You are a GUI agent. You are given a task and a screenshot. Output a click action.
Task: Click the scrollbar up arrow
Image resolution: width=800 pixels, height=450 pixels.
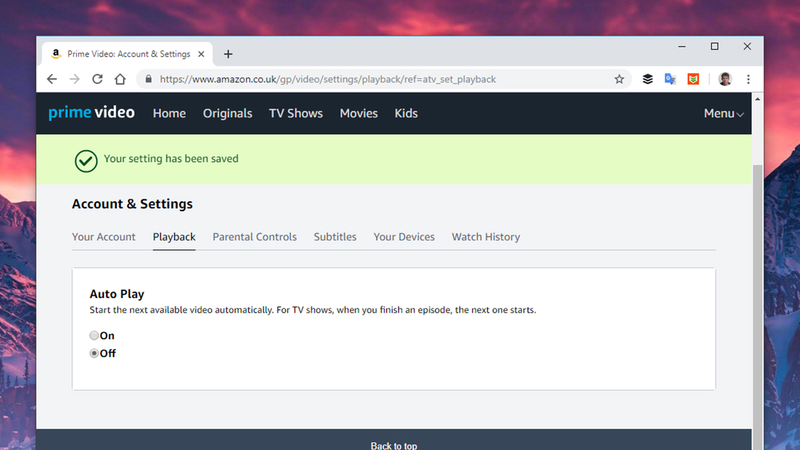click(758, 99)
